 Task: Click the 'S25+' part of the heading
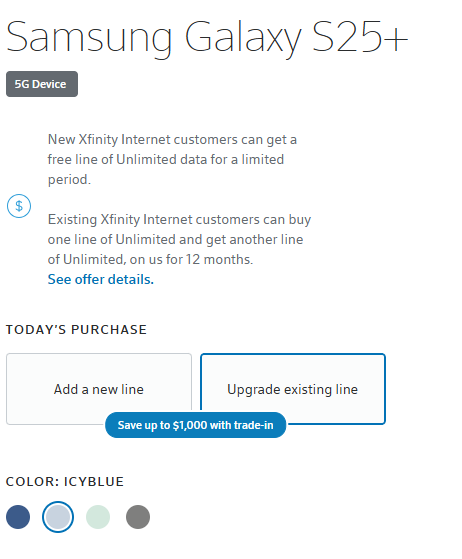[360, 37]
